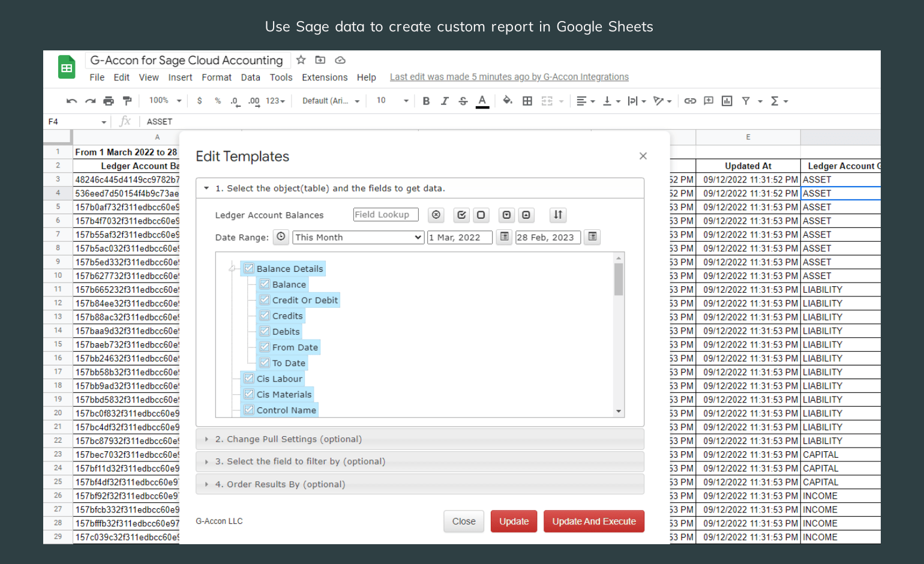Open the Insert menu
924x564 pixels.
(181, 77)
